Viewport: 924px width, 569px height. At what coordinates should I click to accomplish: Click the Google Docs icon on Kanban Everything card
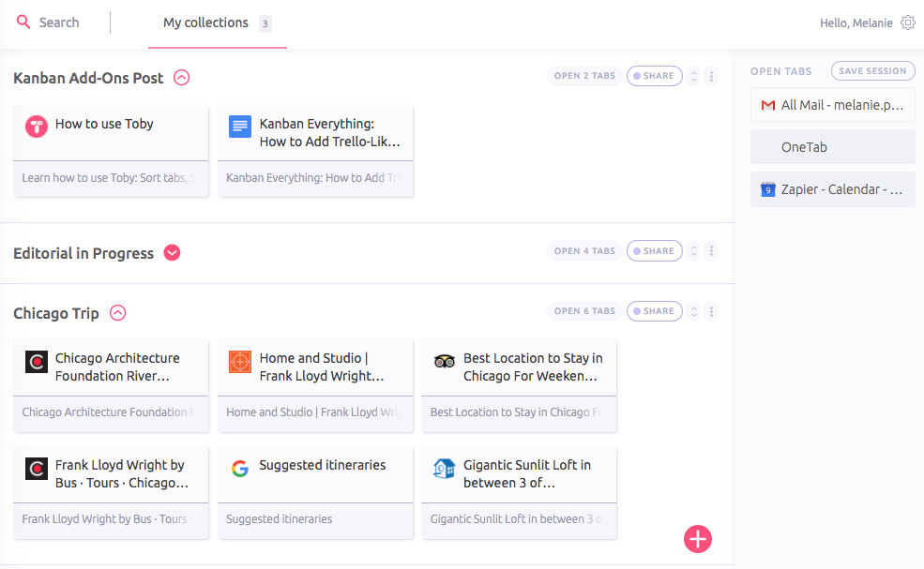pos(240,126)
